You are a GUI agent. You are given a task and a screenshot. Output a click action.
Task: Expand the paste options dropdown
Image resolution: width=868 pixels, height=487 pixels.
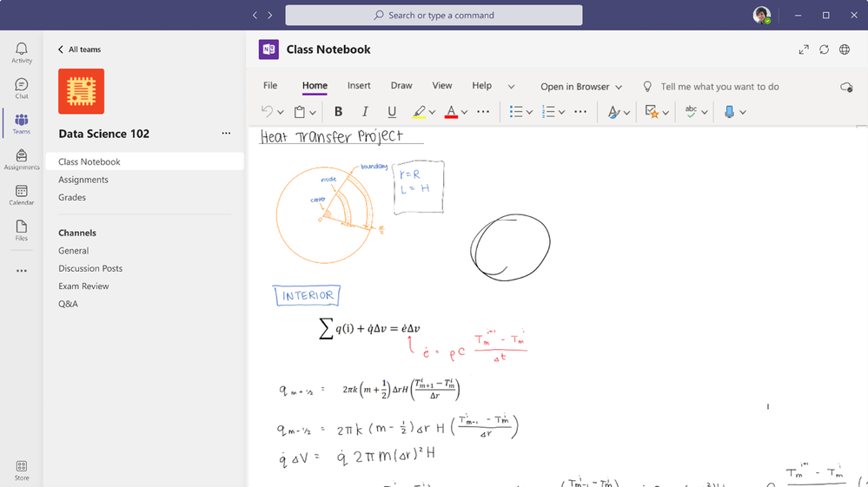pyautogui.click(x=313, y=112)
